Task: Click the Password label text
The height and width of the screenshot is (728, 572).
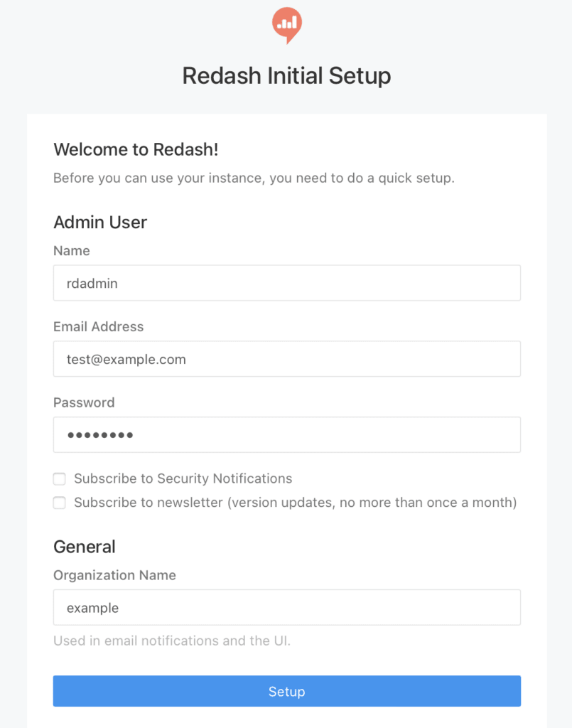Action: tap(84, 402)
